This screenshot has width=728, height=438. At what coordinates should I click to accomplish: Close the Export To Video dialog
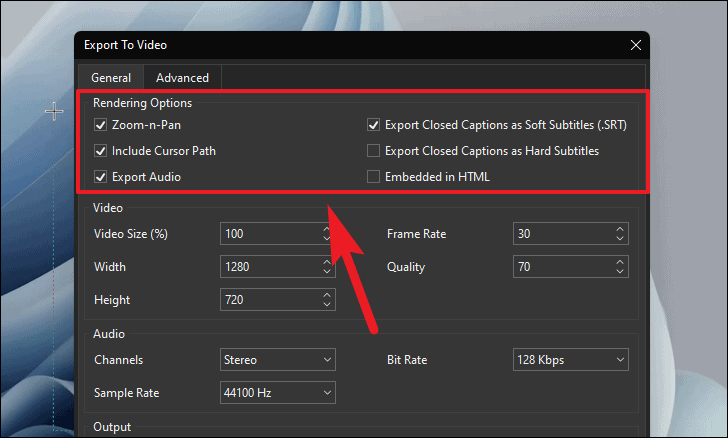pos(636,45)
